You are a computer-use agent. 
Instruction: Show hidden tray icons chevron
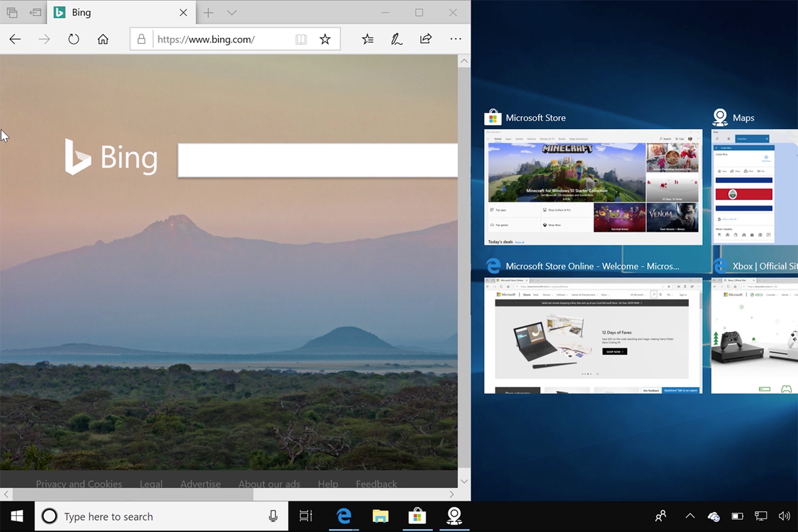click(x=690, y=517)
